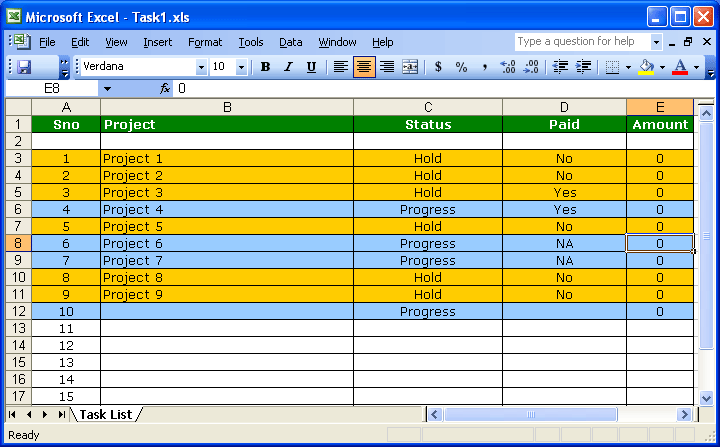Select the Task List sheet tab
This screenshot has width=720, height=447.
pyautogui.click(x=106, y=414)
